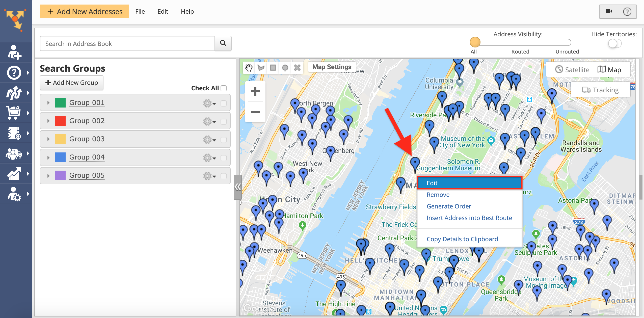Screen dimensions: 644x318
Task: Click the Search in Address Book field
Action: click(x=127, y=43)
